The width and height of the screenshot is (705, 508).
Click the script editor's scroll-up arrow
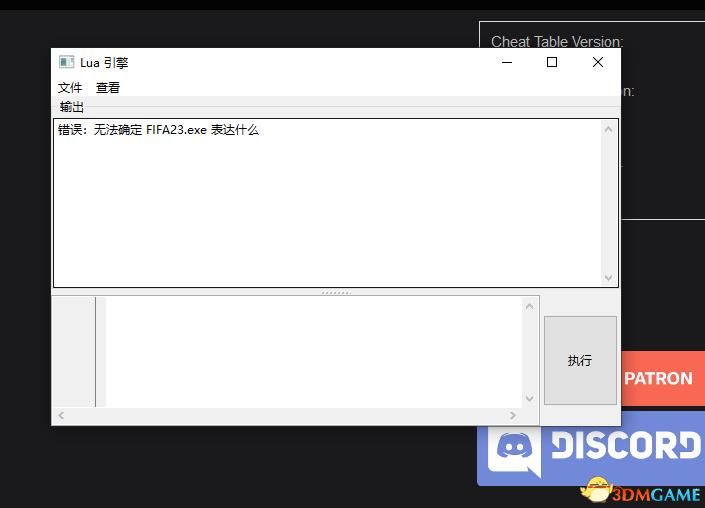pos(530,306)
